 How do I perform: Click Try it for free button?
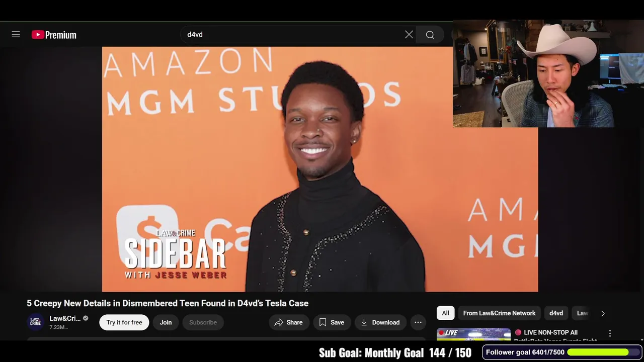(x=124, y=322)
